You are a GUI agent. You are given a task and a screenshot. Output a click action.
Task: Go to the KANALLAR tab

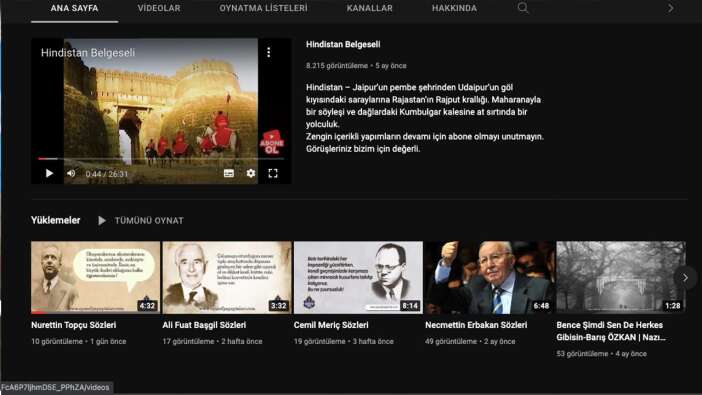[369, 9]
